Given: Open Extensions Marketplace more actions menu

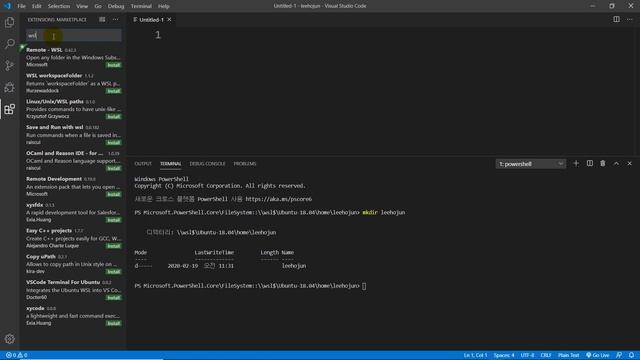Looking at the screenshot, I should [116, 19].
